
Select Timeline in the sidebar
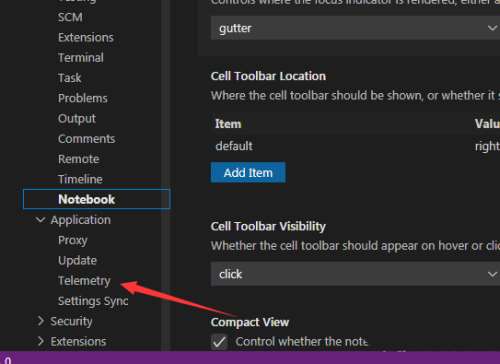[80, 179]
